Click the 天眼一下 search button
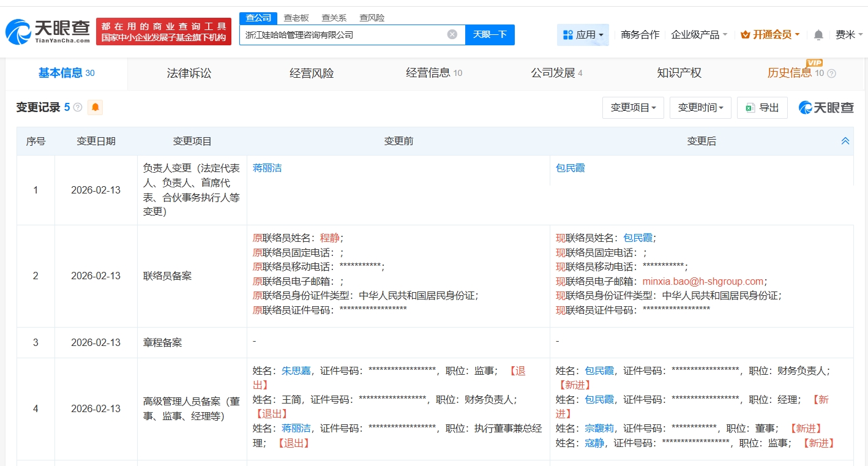 (x=490, y=35)
